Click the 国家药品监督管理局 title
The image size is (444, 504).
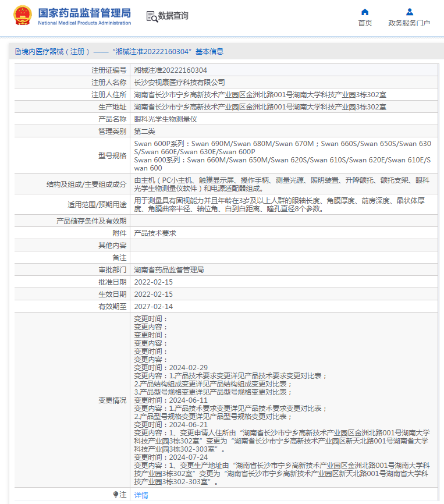[84, 13]
